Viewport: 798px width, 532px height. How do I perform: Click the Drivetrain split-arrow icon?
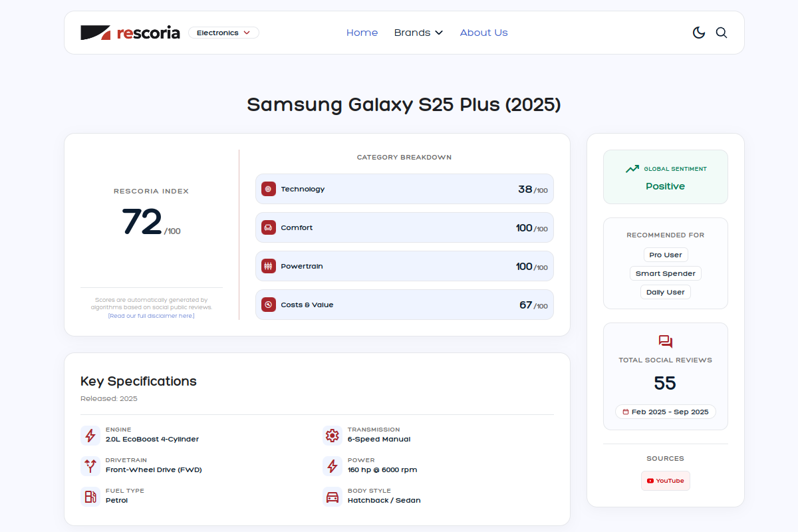tap(90, 466)
